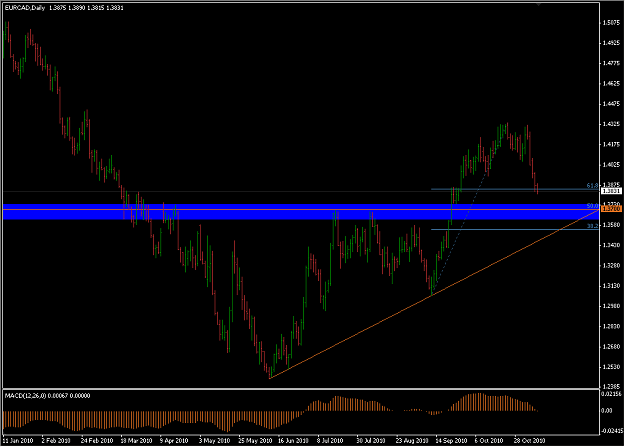Click the 38.2 Fibonacci level label
The image size is (625, 447).
592,226
